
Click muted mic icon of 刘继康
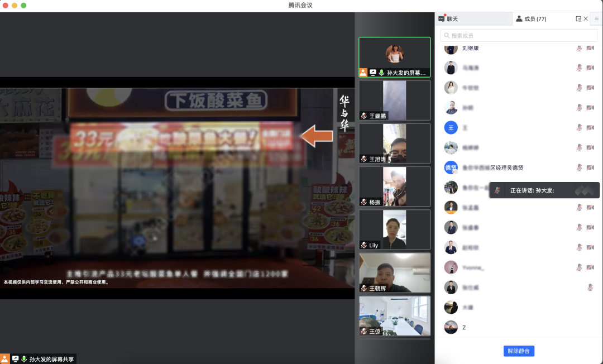[x=579, y=48]
